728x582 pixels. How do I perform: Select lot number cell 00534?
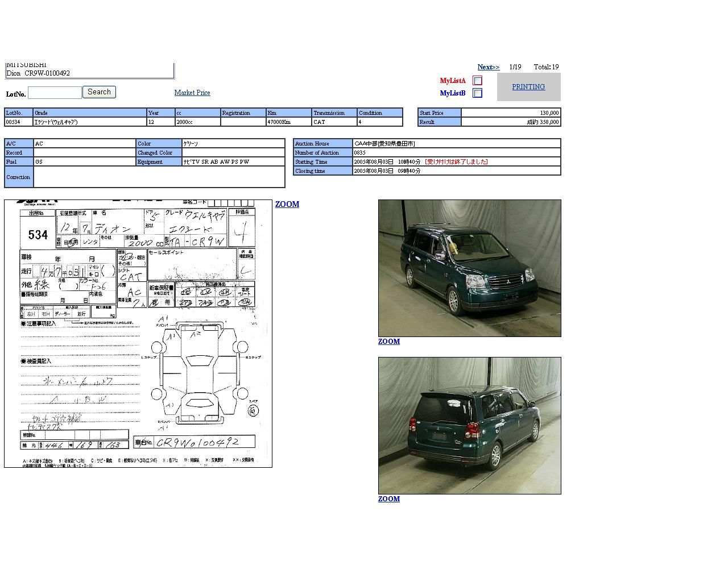19,122
